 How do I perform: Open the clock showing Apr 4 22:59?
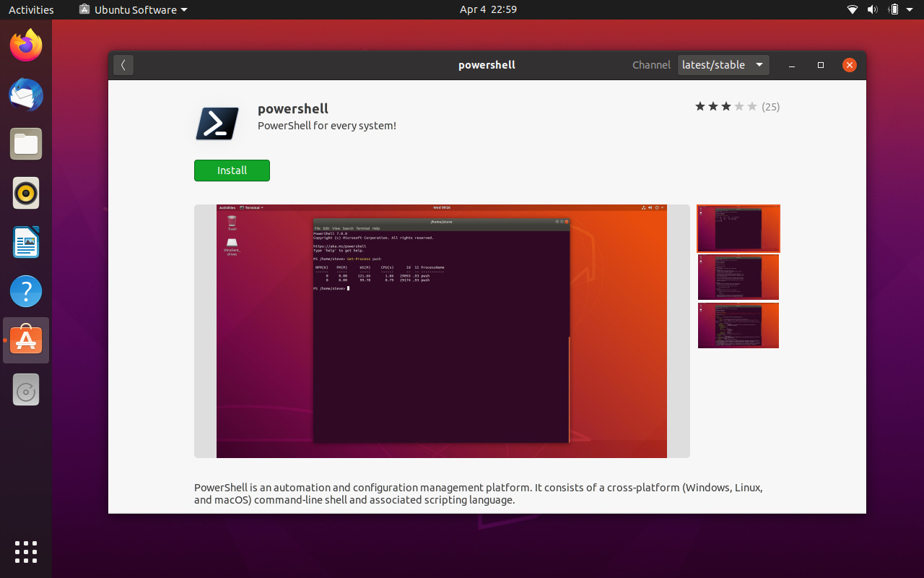488,9
